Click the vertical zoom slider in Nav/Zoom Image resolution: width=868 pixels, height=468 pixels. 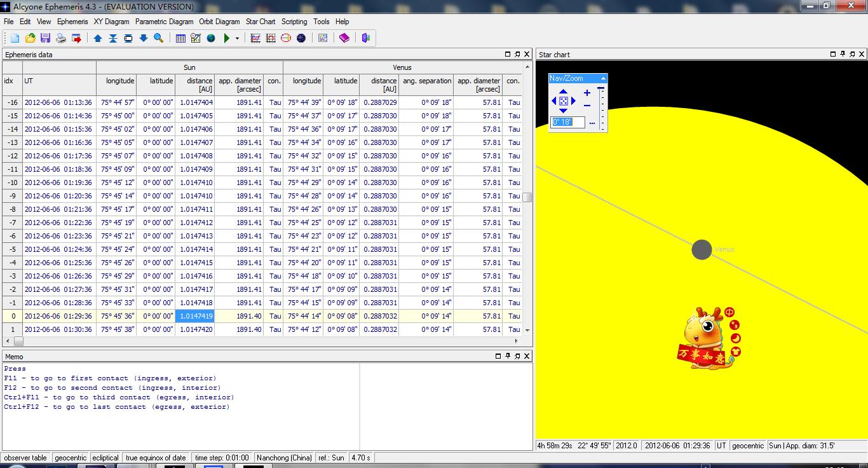601,108
